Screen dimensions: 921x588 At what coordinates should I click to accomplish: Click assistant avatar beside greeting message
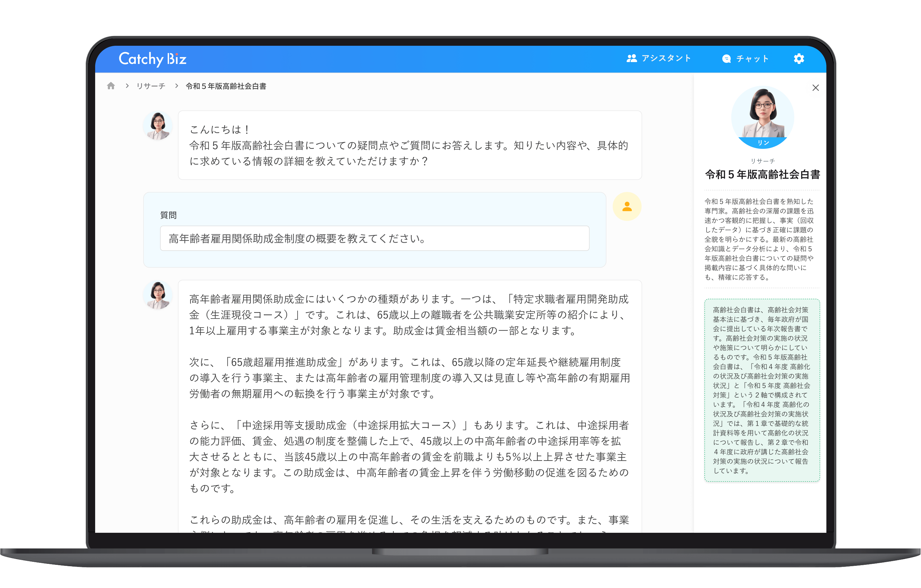[x=158, y=125]
